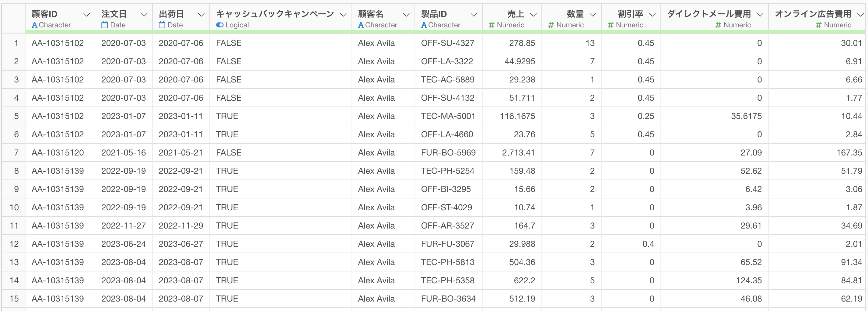This screenshot has width=868, height=311.
Task: Click sales value 159.48
Action: click(x=522, y=171)
